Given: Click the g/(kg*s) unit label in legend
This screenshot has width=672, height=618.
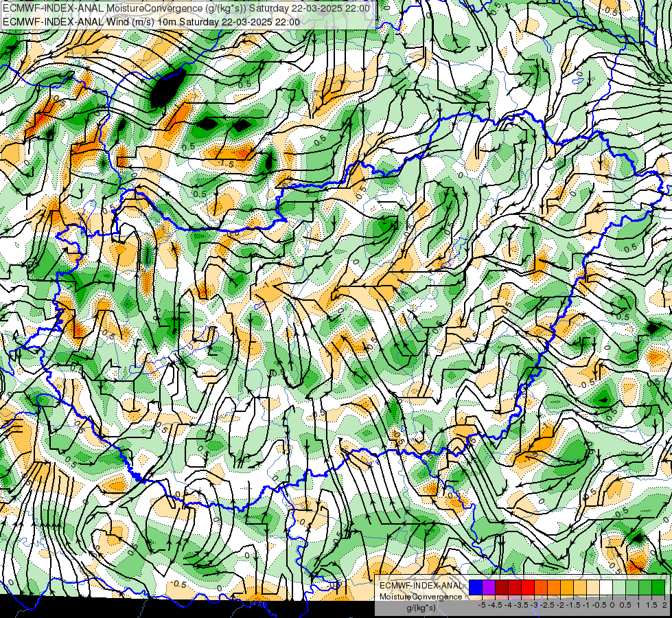Looking at the screenshot, I should (x=421, y=608).
